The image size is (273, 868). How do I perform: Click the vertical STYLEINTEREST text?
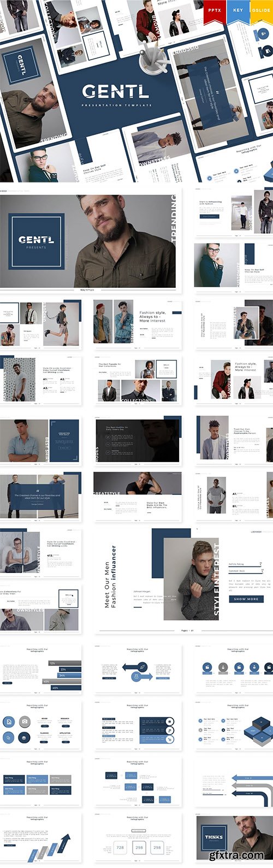pyautogui.click(x=216, y=580)
